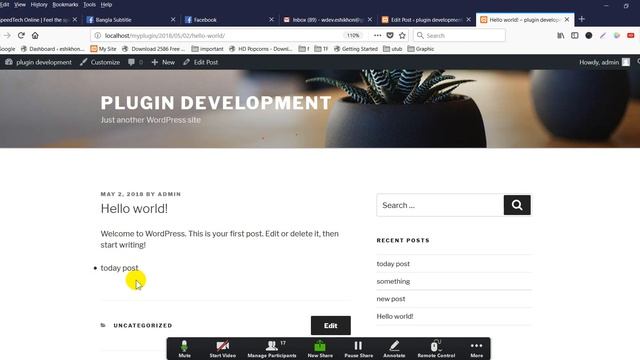Click the browser Search box
Image resolution: width=640 pixels, height=360 pixels.
point(459,36)
